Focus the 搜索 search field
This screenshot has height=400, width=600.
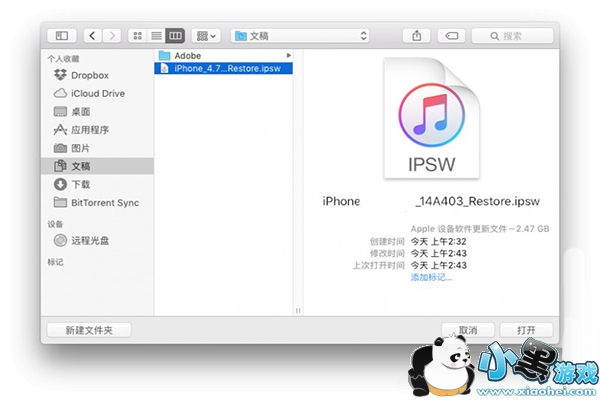click(x=512, y=36)
